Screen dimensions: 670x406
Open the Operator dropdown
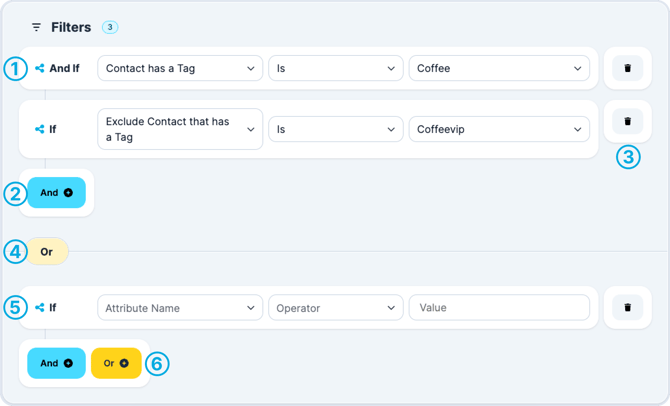click(335, 308)
